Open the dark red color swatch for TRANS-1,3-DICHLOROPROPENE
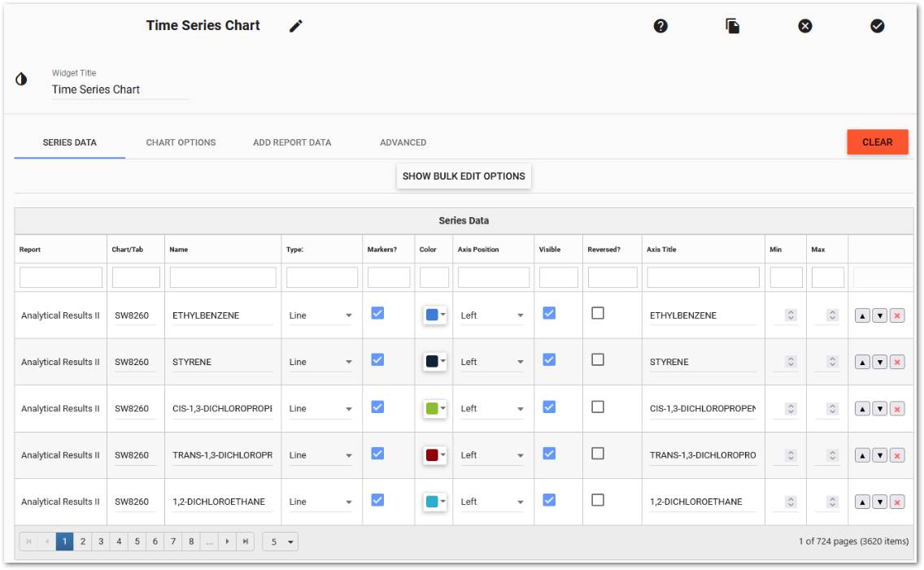This screenshot has height=570, width=924. coord(434,455)
